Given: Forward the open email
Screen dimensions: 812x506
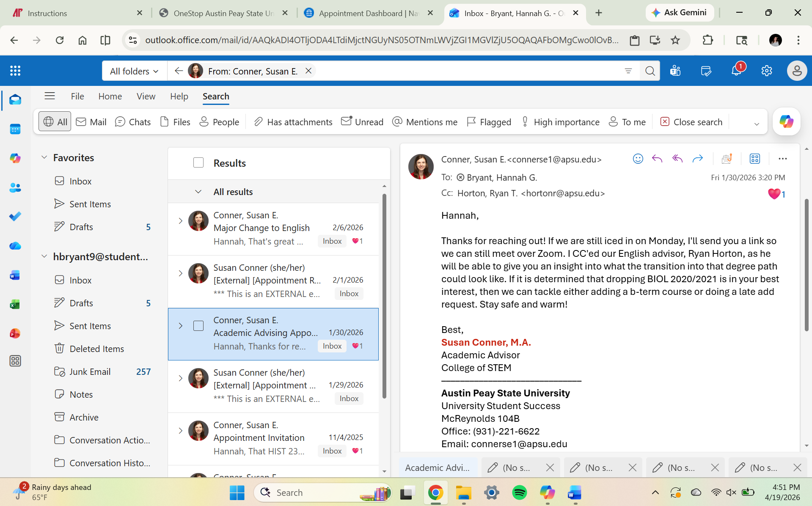Looking at the screenshot, I should [x=698, y=159].
